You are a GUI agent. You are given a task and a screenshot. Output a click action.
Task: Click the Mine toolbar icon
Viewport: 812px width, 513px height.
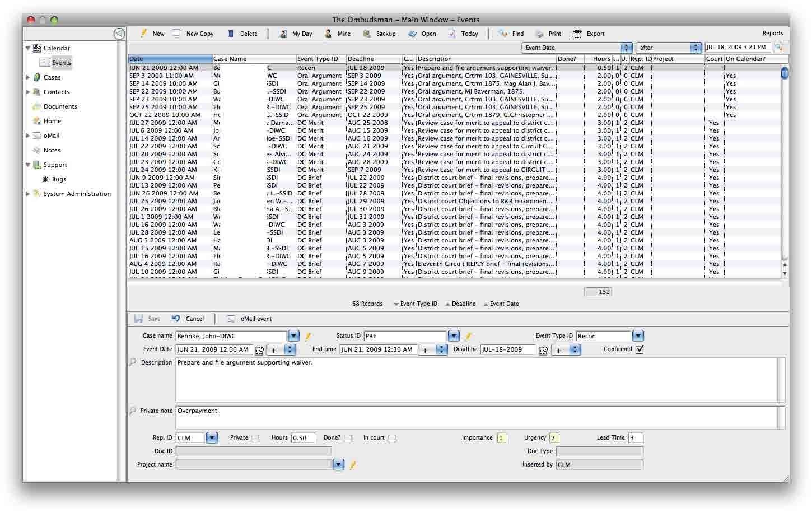328,34
